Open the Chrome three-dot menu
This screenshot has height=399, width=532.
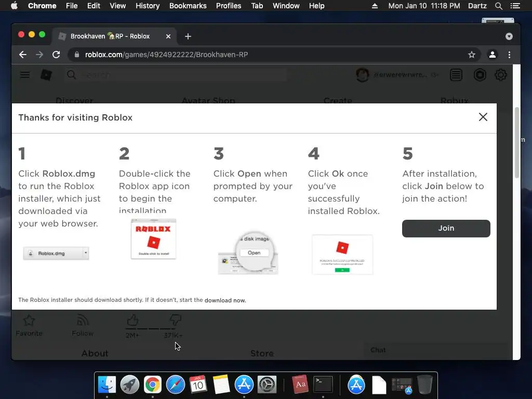509,55
